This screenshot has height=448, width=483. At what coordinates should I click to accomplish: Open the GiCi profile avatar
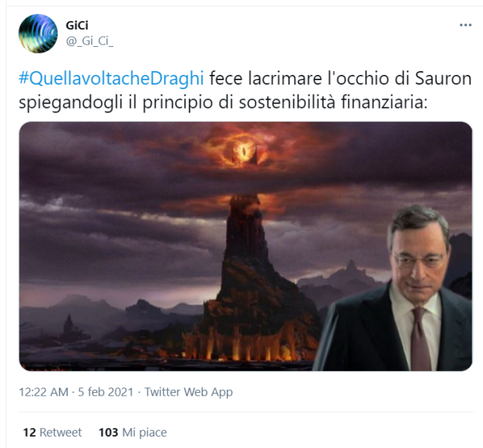click(38, 34)
